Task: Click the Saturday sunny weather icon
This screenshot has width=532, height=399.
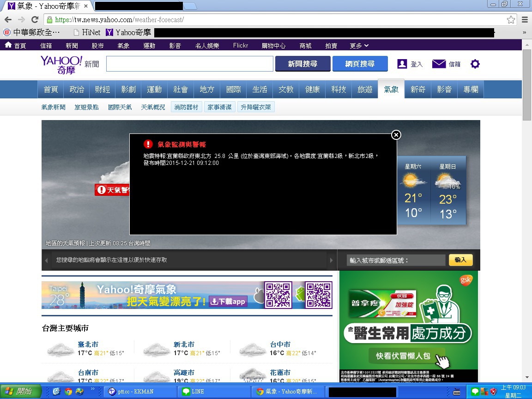Action: [x=412, y=181]
